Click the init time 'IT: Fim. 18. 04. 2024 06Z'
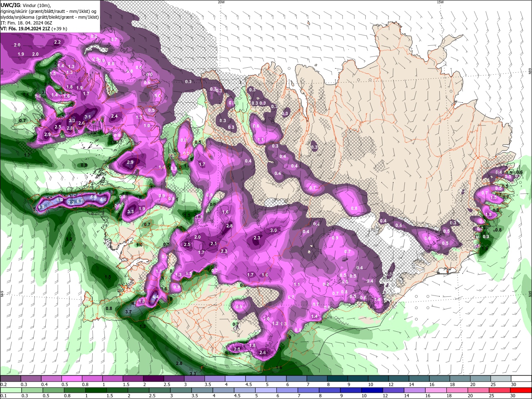 tap(26, 23)
